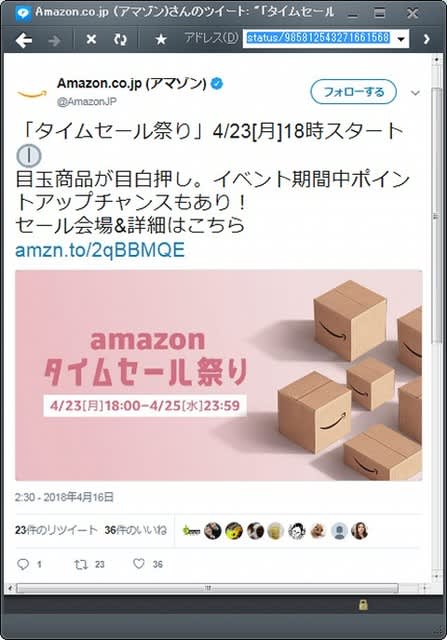This screenshot has height=640, width=447.
Task: Expand toolbar overflow chevron at right
Action: click(x=427, y=39)
